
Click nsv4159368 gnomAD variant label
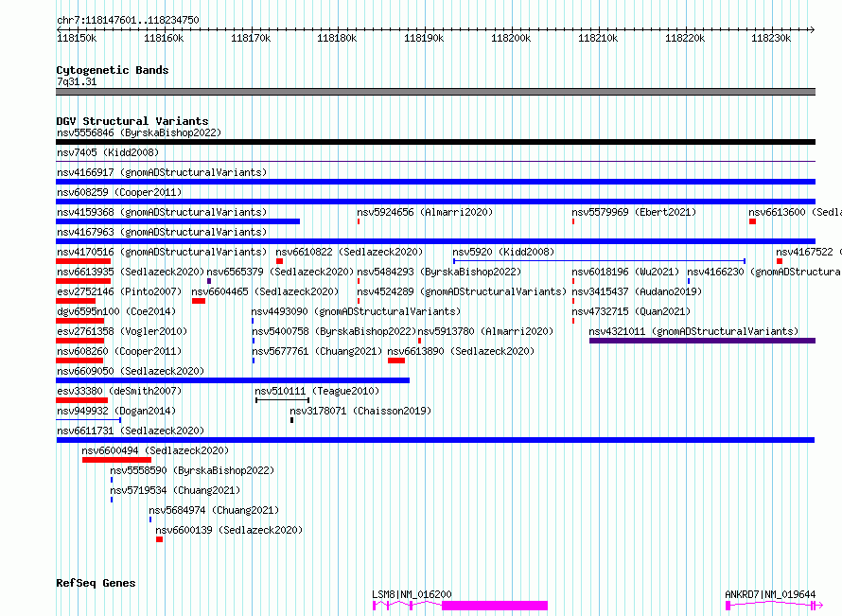[x=162, y=212]
